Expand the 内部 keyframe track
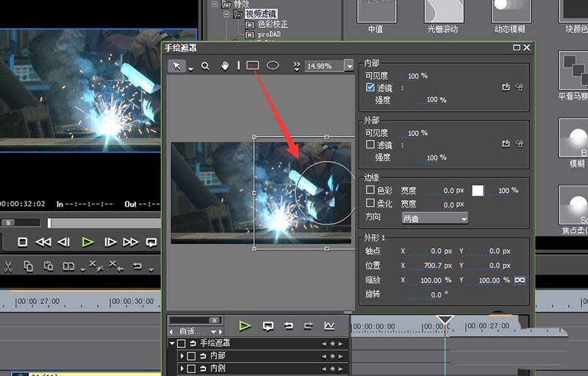This screenshot has height=376, width=588. click(182, 356)
